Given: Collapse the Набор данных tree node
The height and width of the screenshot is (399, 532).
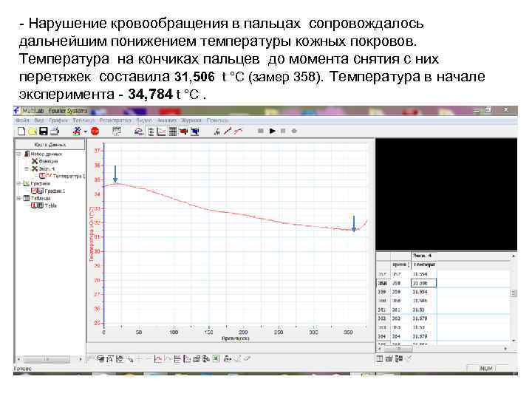Looking at the screenshot, I should 19,154.
